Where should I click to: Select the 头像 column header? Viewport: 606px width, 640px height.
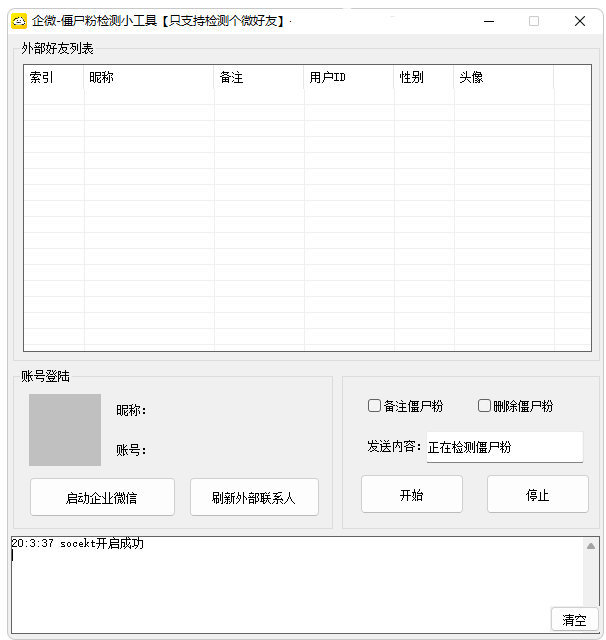pos(503,78)
